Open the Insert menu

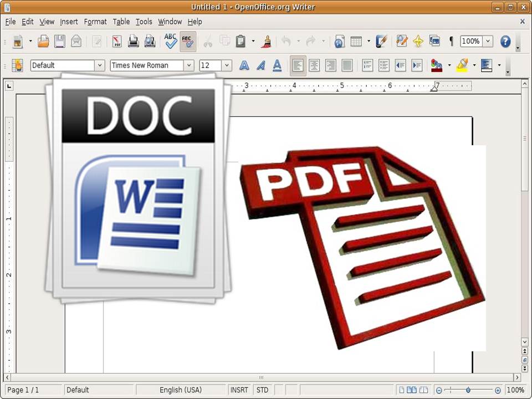(x=69, y=22)
